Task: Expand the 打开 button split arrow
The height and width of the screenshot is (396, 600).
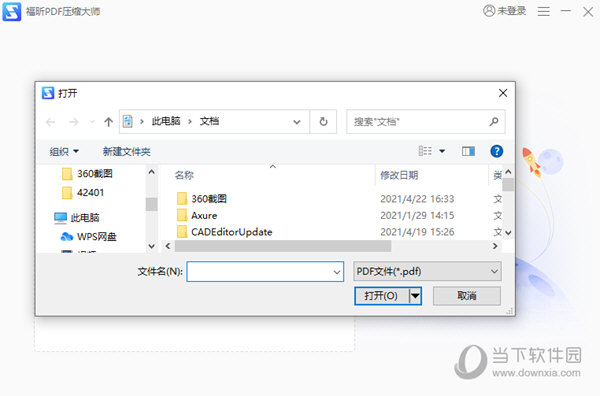Action: (x=415, y=296)
